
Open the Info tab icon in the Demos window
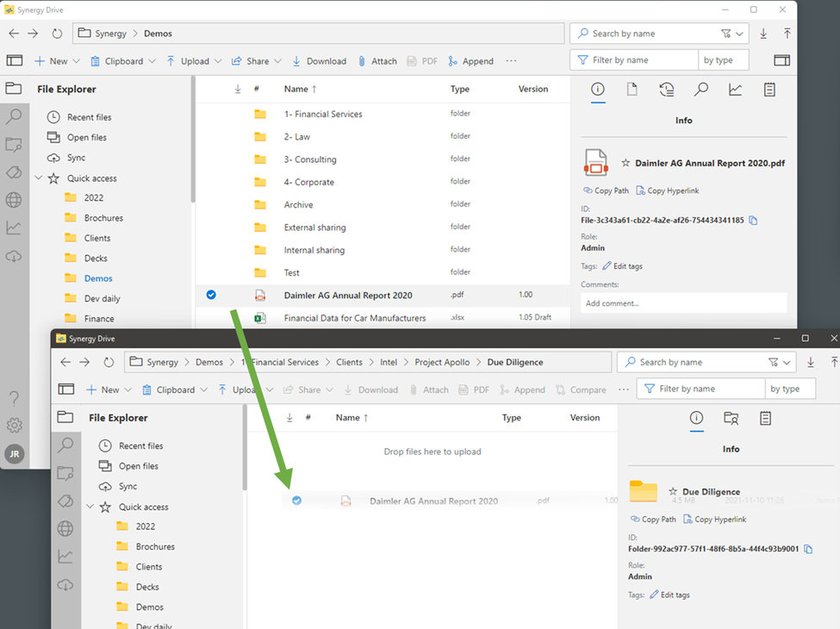tap(598, 90)
